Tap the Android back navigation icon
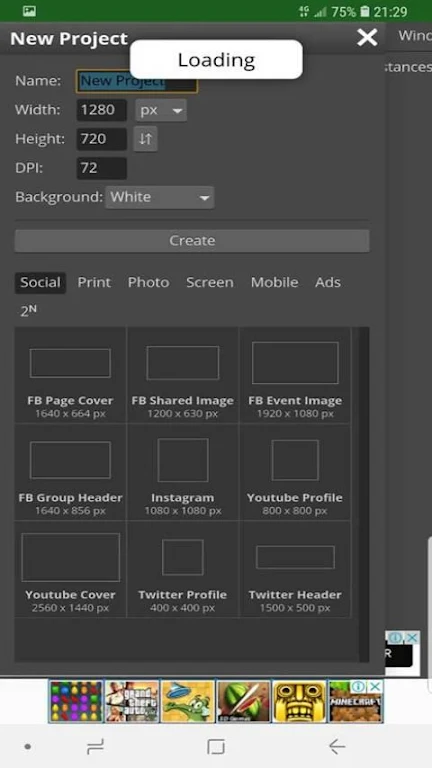432x768 pixels. (337, 746)
